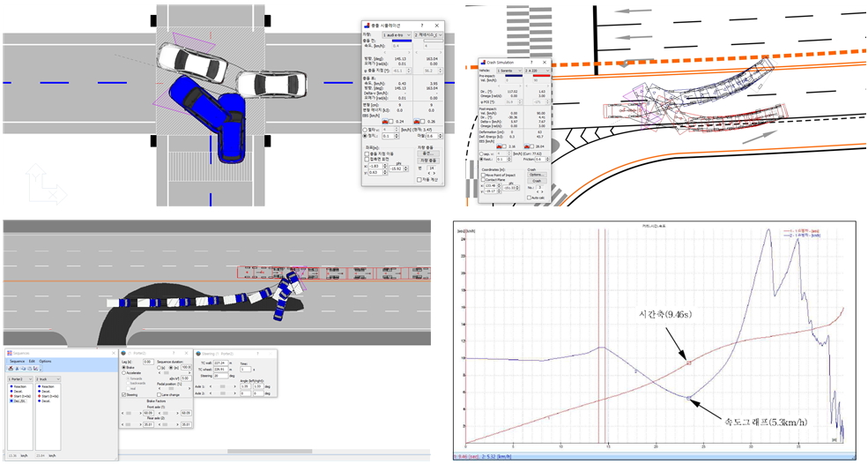This screenshot has height=464, width=868.
Task: Open the Options menu in Sequences window
Action: click(45, 361)
